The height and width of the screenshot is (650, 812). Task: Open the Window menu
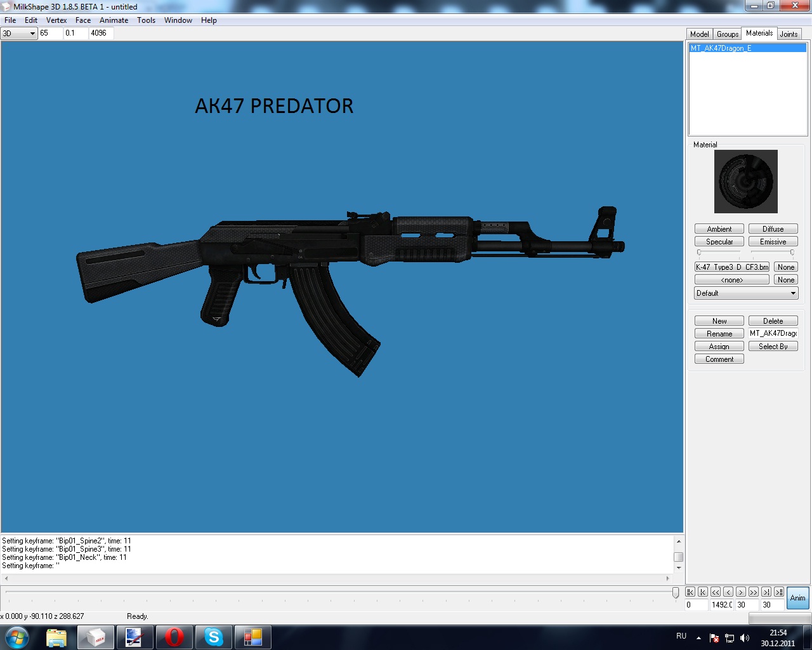pos(178,20)
